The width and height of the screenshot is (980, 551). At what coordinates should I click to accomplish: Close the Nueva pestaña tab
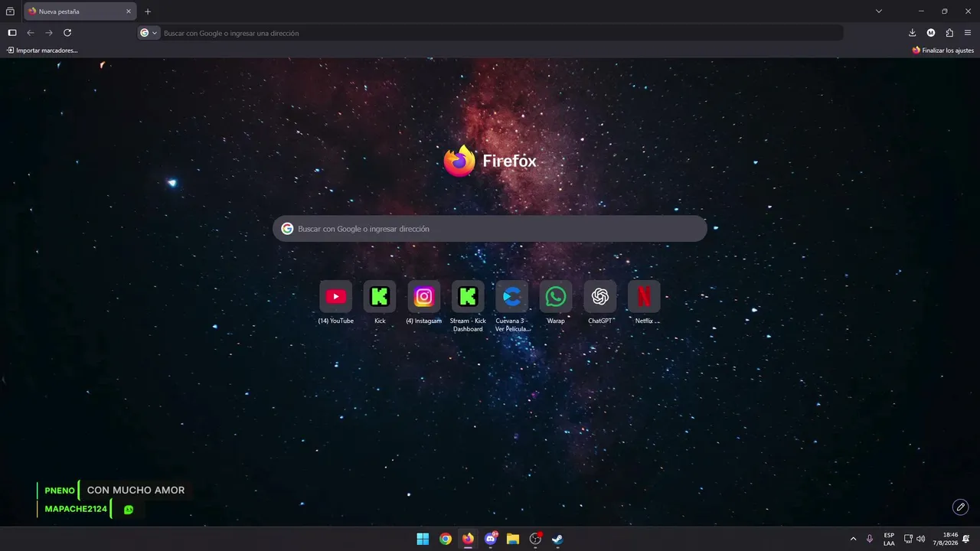point(127,11)
